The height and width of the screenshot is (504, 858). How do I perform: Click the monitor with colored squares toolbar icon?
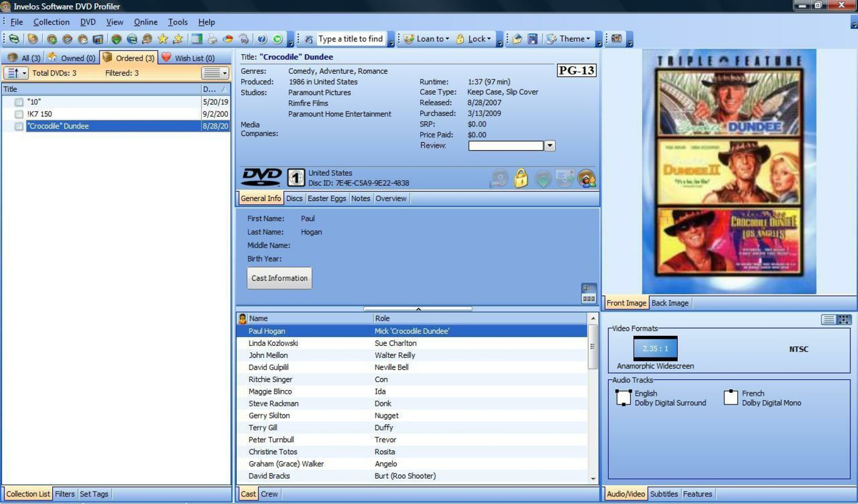(98, 39)
